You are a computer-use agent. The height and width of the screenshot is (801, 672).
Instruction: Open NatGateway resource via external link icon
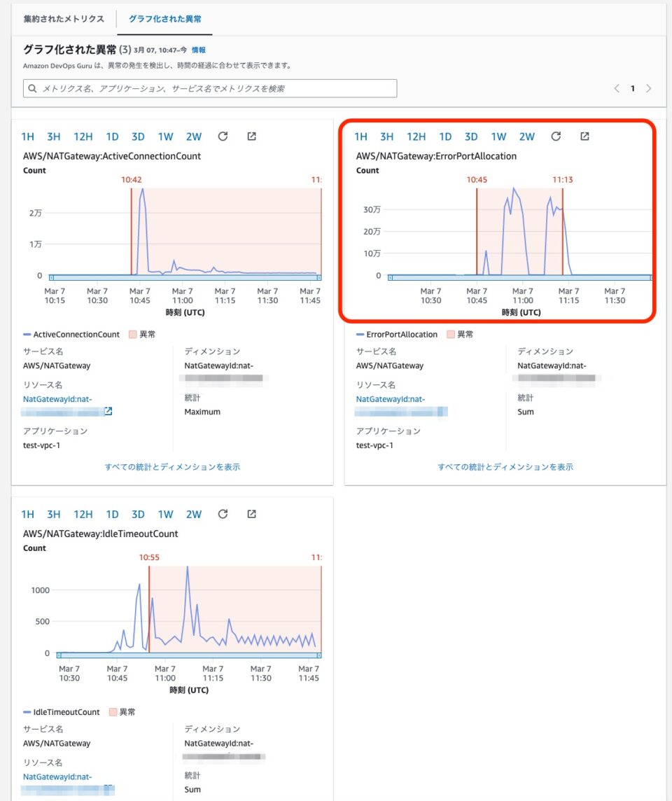click(x=108, y=412)
